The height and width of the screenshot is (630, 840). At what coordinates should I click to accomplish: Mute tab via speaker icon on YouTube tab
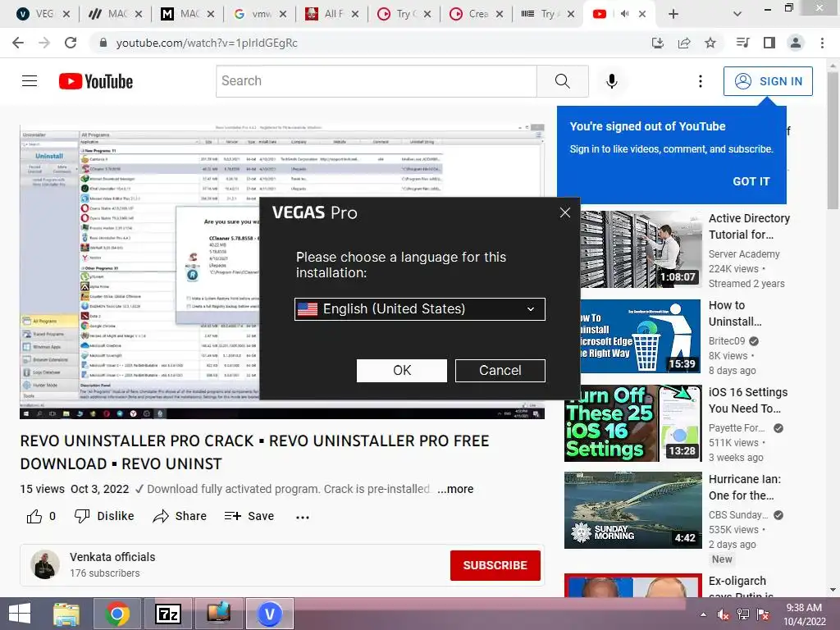[x=624, y=14]
